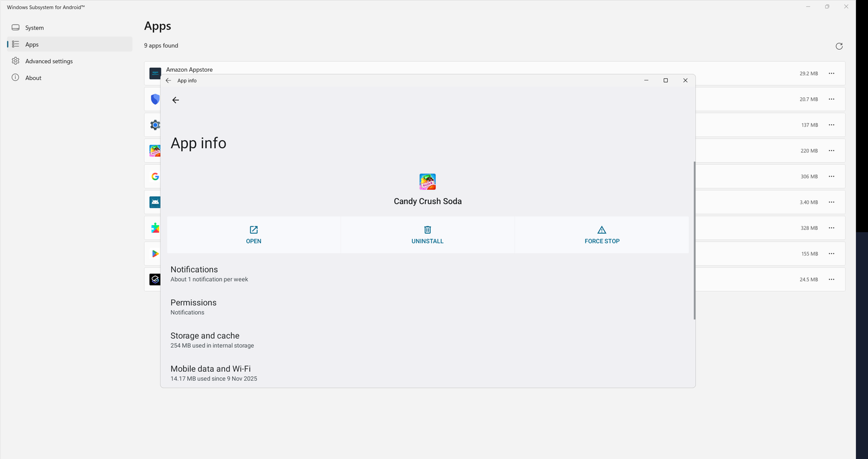Open Permissions settings
This screenshot has height=459, width=868.
tap(428, 307)
